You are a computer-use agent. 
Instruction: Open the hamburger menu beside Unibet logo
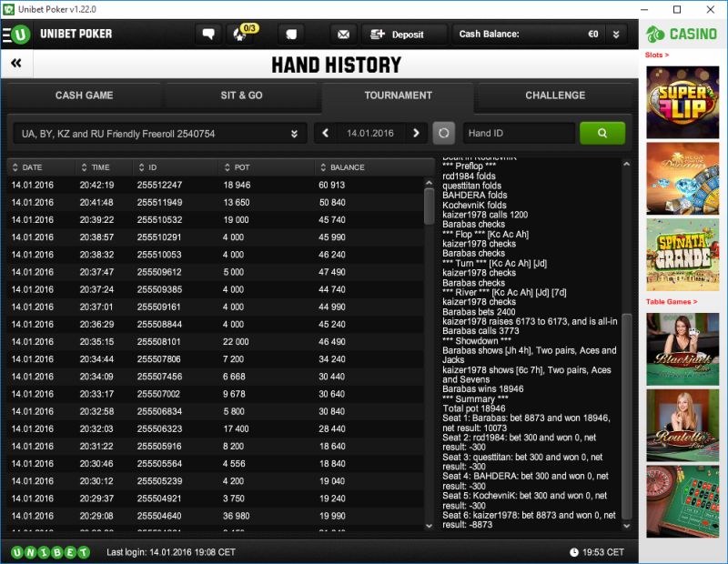[x=6, y=35]
